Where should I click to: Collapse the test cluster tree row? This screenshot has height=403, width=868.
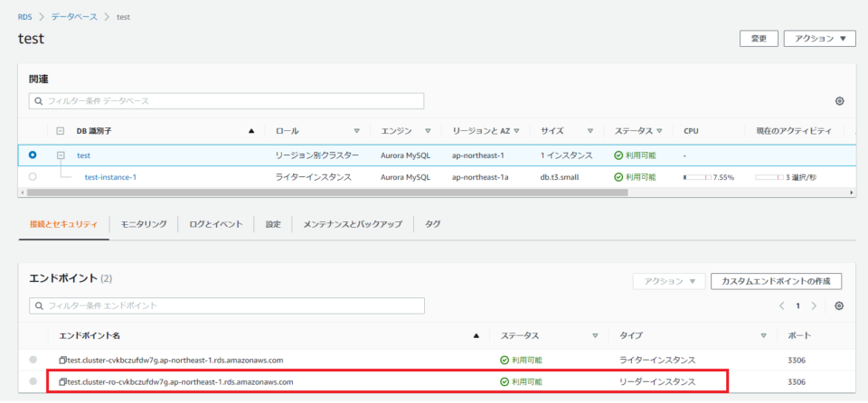click(61, 155)
